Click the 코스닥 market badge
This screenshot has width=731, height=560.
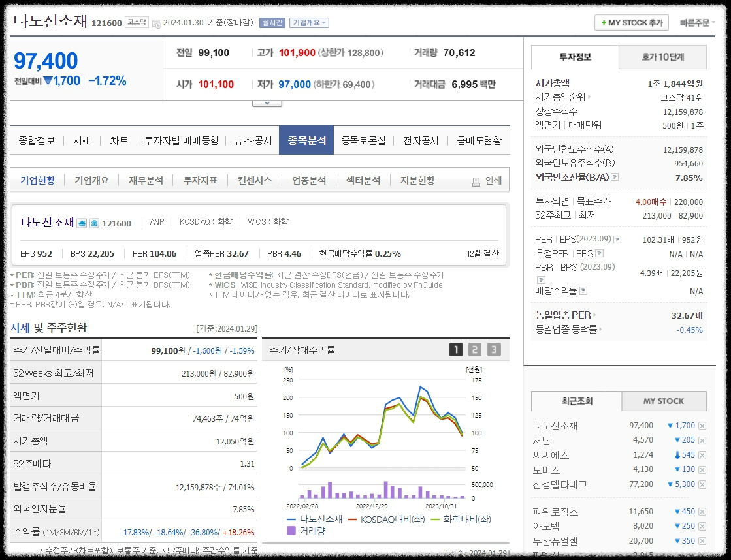tap(137, 22)
